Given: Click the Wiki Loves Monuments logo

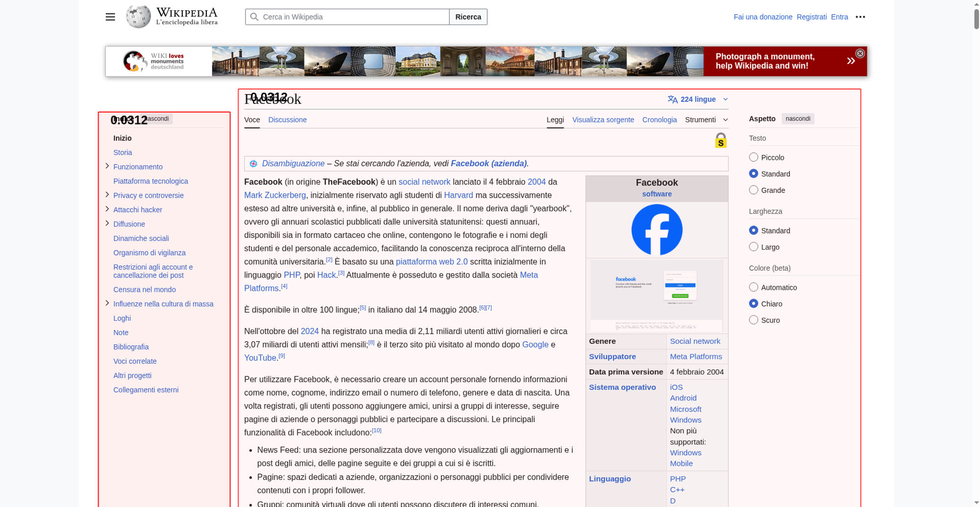Looking at the screenshot, I should tap(153, 61).
